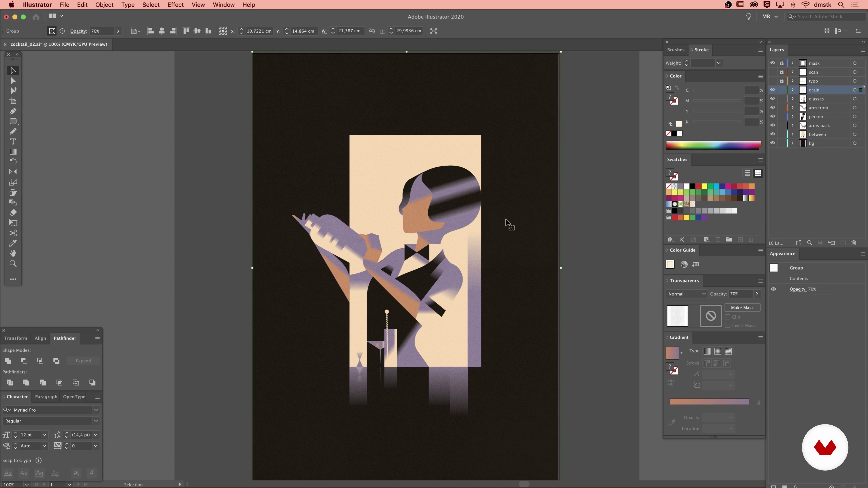Screen dimensions: 868x488
Task: Open font family Myriad Pro dropdown
Action: 96,410
